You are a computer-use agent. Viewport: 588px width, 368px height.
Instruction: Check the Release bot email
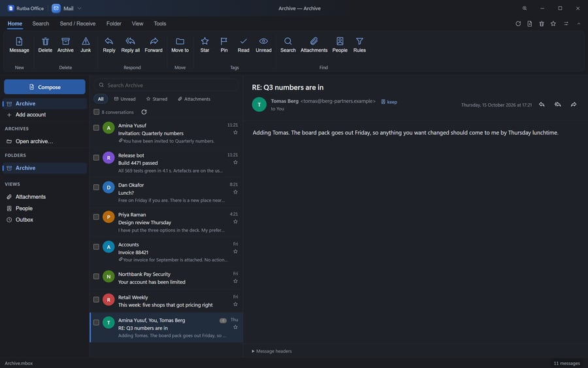click(97, 158)
